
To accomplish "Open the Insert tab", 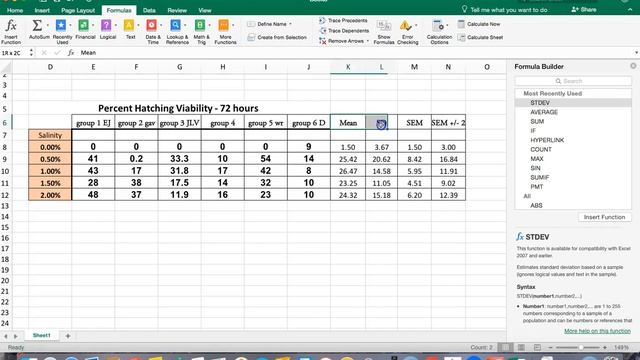I will click(42, 10).
